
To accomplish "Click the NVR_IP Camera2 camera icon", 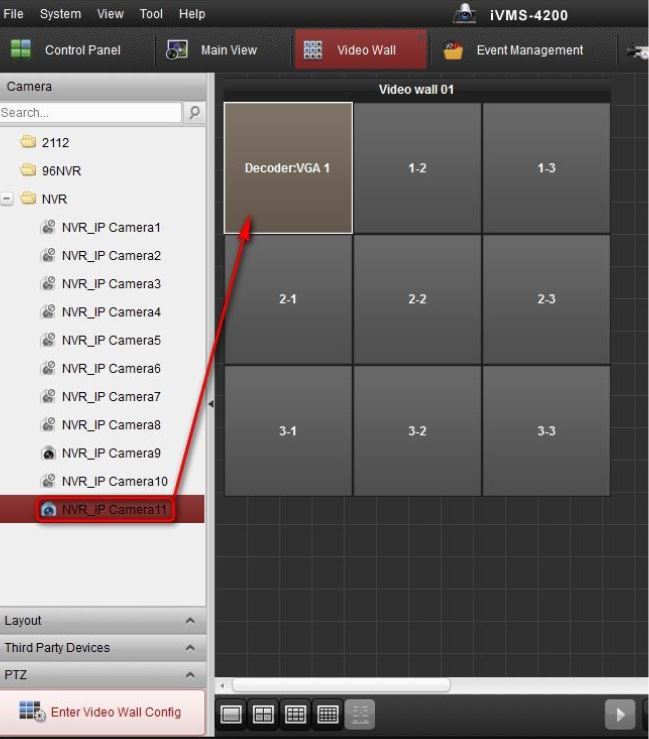I will [48, 255].
